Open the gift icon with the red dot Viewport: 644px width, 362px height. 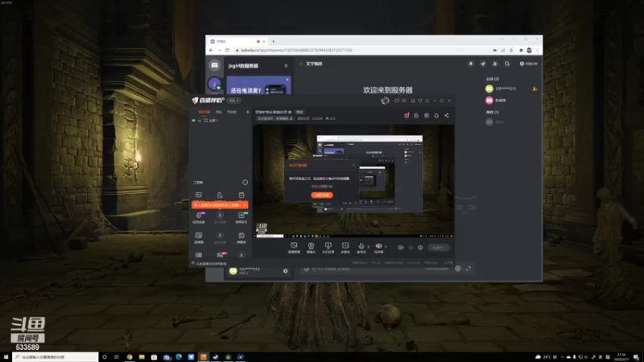[x=407, y=115]
